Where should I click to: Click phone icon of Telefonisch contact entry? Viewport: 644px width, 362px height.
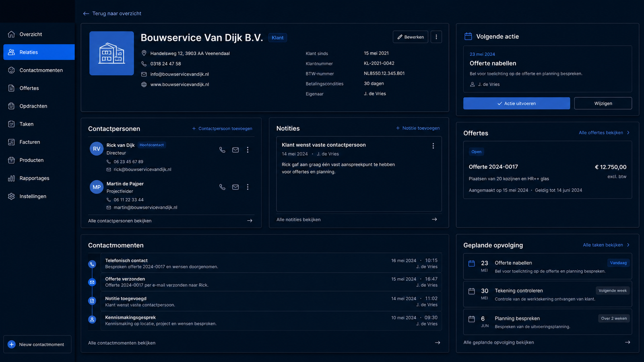pyautogui.click(x=92, y=264)
